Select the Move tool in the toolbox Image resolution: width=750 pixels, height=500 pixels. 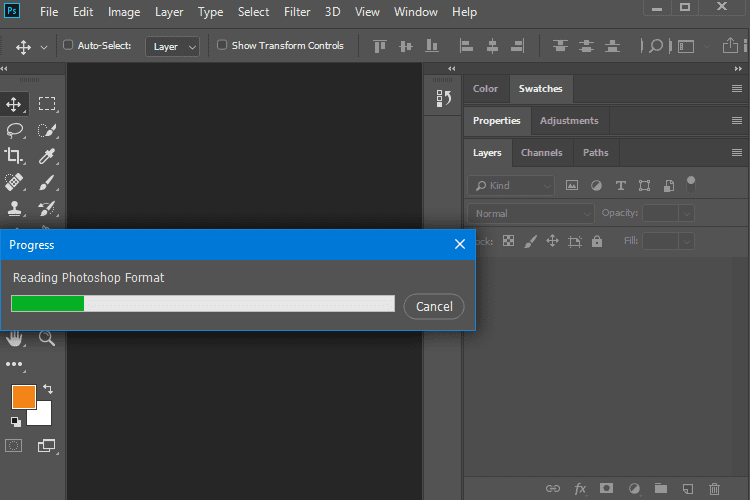(14, 104)
